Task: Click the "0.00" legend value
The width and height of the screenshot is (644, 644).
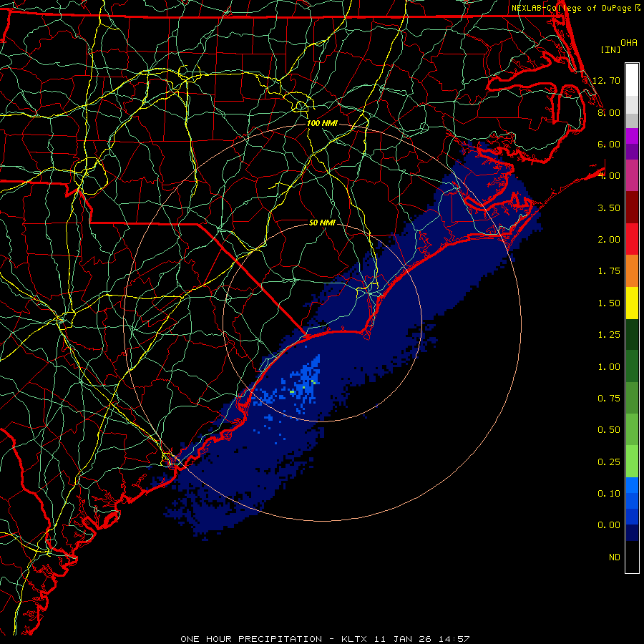Action: pyautogui.click(x=609, y=525)
